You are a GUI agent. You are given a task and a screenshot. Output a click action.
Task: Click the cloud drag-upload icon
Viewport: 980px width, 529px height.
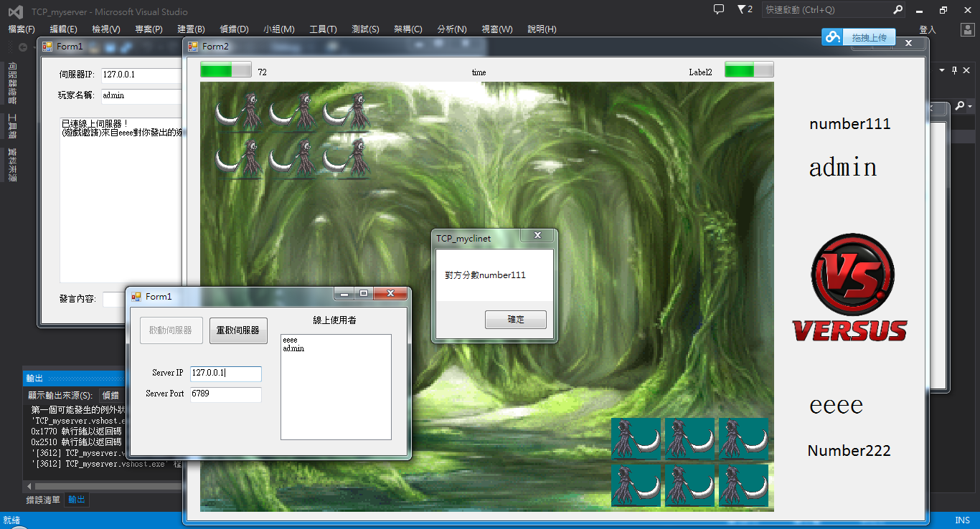(x=833, y=37)
